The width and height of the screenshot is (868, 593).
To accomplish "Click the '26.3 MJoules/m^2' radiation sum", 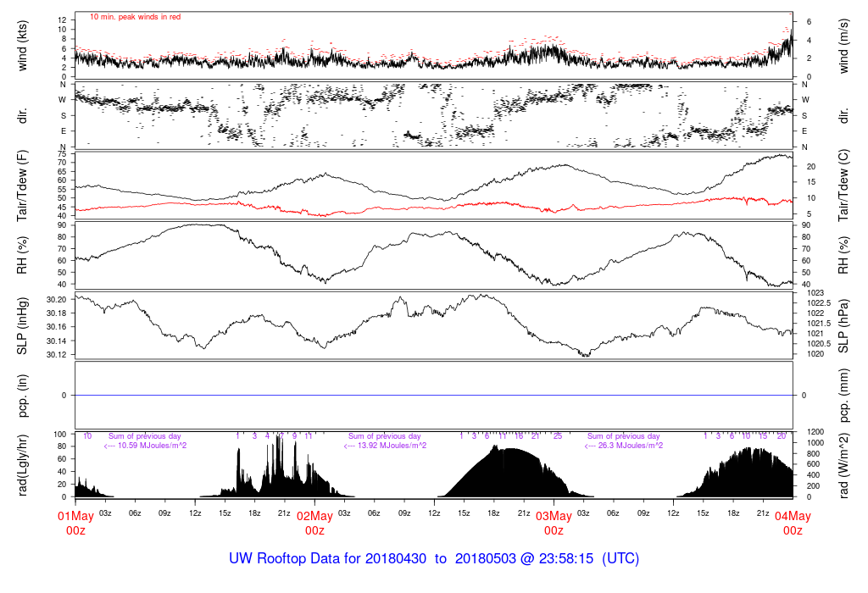I will tap(630, 446).
